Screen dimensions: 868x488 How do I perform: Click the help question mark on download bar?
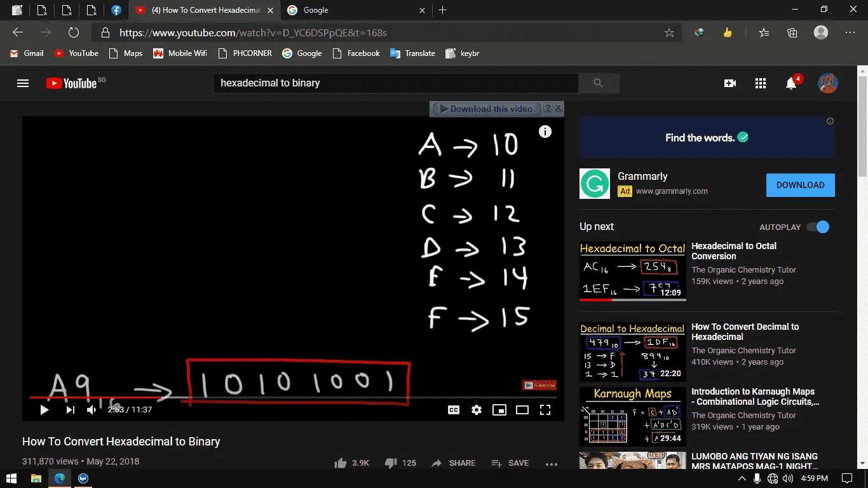click(548, 109)
